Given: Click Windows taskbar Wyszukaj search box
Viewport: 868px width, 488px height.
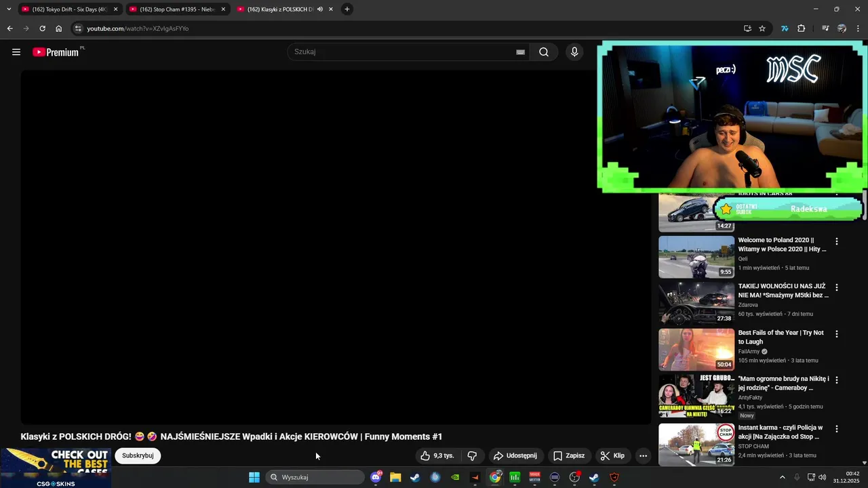Looking at the screenshot, I should coord(315,477).
